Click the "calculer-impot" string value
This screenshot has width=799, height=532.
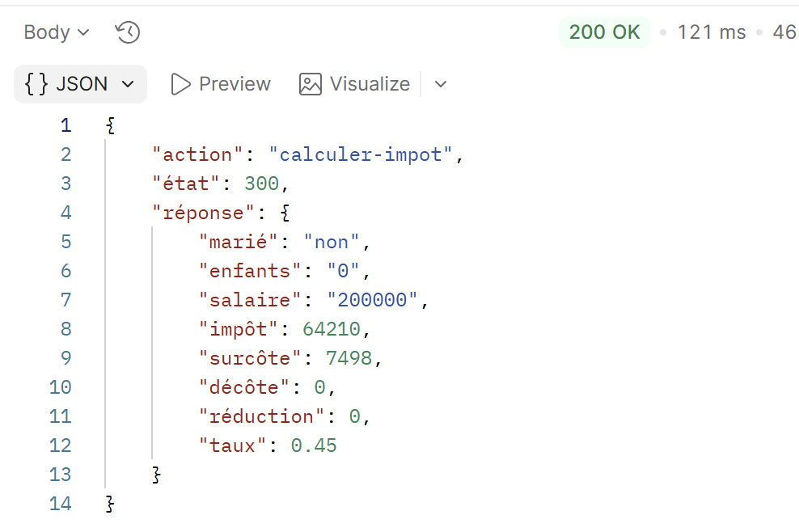click(361, 155)
